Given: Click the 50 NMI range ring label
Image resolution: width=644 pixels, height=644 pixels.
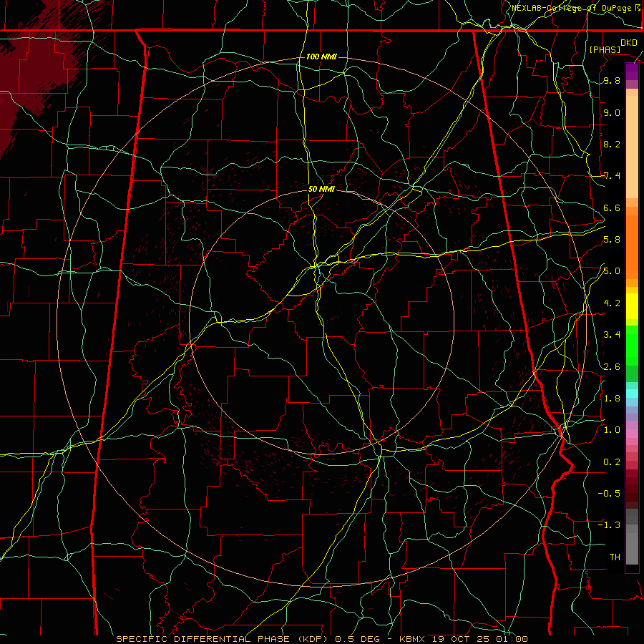Looking at the screenshot, I should point(321,189).
